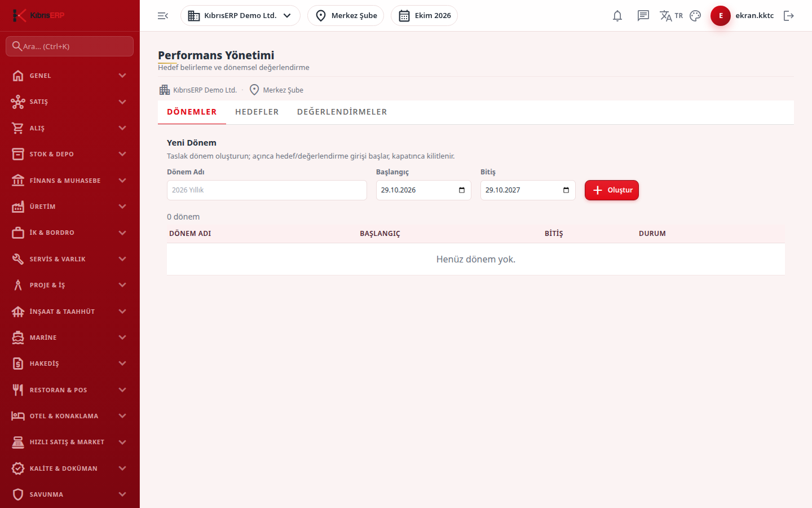
Task: Focus the Dönem Adı input field
Action: click(267, 190)
